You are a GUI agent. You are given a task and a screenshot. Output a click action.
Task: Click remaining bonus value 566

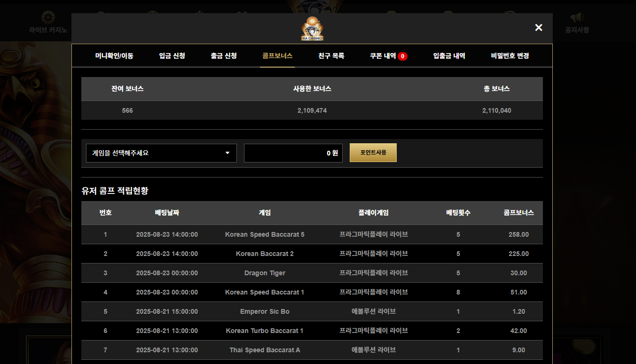127,110
